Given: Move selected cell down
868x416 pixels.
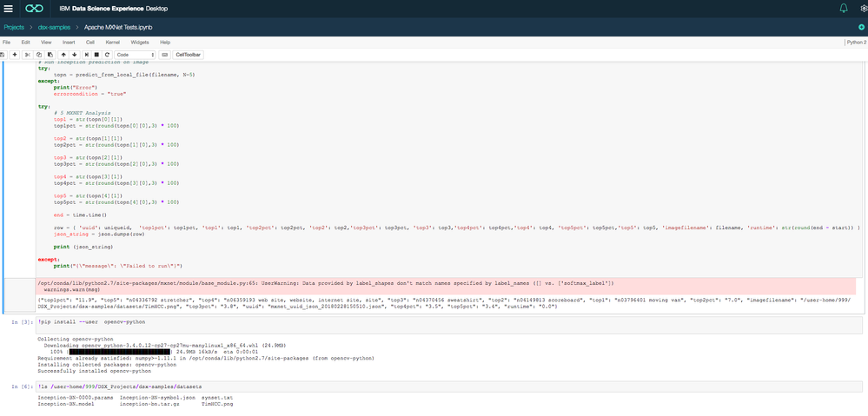Looking at the screenshot, I should (74, 55).
